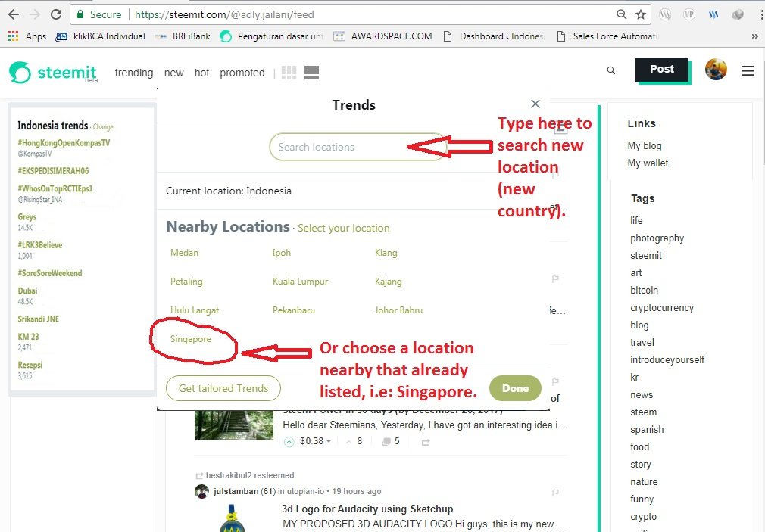Open the Greys trend
This screenshot has height=532, width=765.
click(x=27, y=217)
